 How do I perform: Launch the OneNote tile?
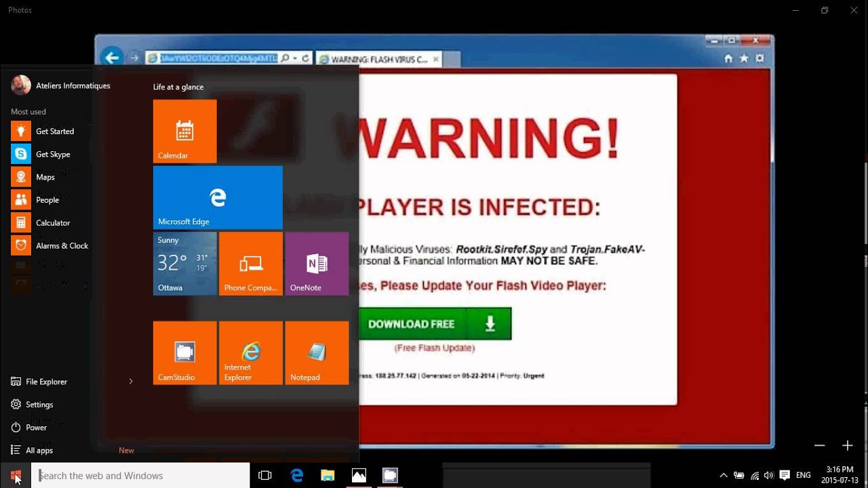tap(317, 264)
